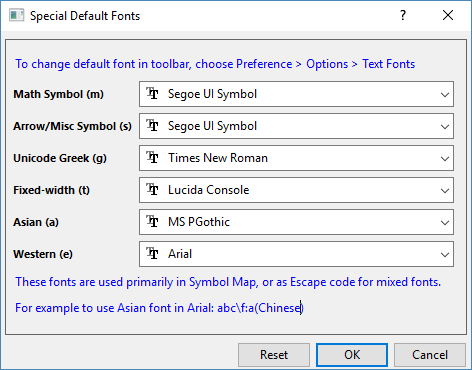
Task: Click the Fixed-width (t) label
Action: point(51,190)
